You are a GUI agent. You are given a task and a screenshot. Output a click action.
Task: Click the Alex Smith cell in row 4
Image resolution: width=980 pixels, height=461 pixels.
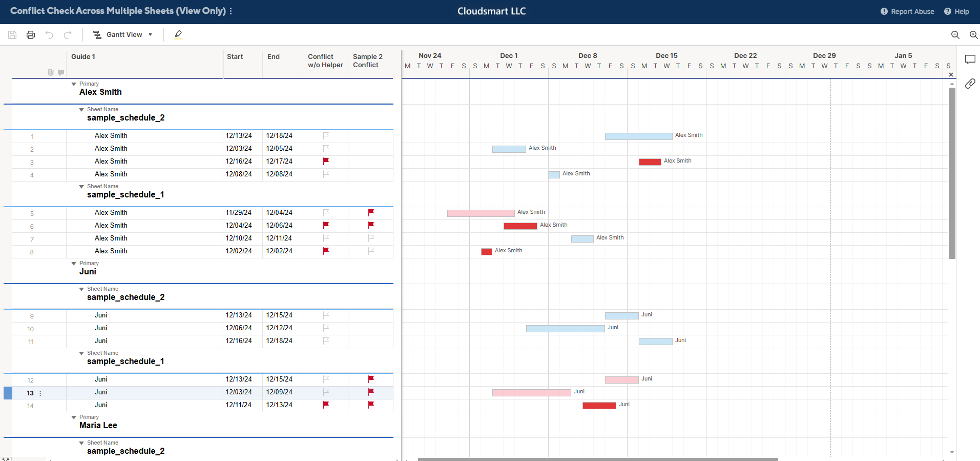144,174
